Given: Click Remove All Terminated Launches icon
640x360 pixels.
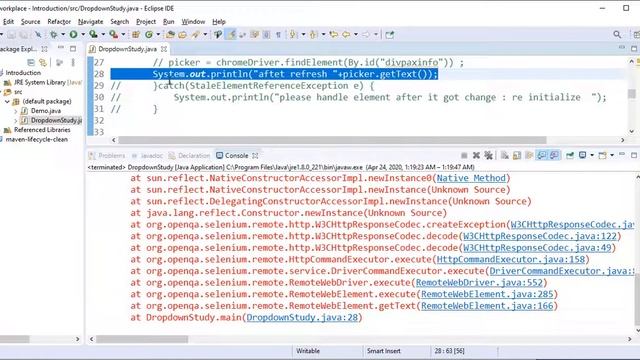Looking at the screenshot, I should (488, 156).
